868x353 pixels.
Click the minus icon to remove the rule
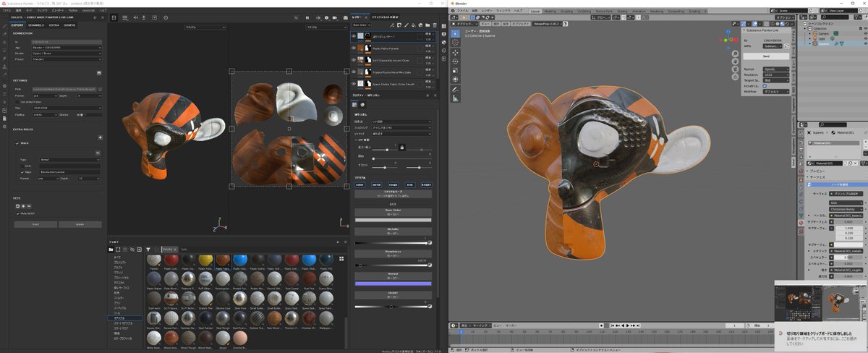[98, 152]
